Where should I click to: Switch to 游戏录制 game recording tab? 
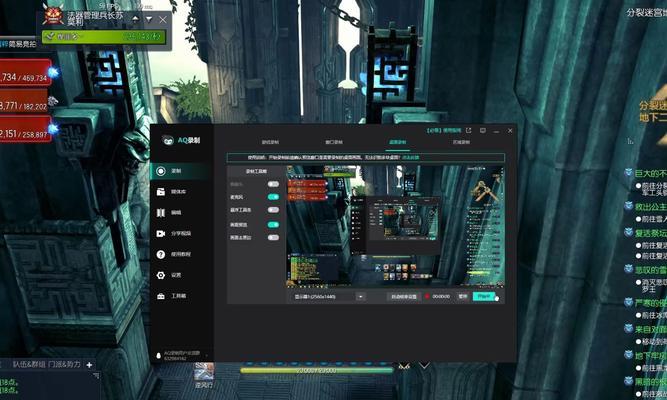[x=270, y=142]
